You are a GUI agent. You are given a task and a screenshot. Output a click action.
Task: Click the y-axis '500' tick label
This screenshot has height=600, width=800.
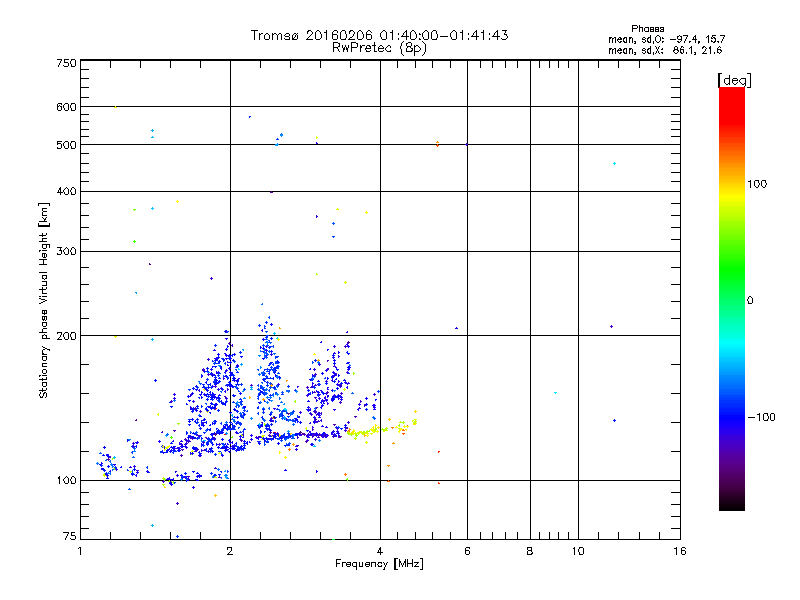pyautogui.click(x=67, y=145)
